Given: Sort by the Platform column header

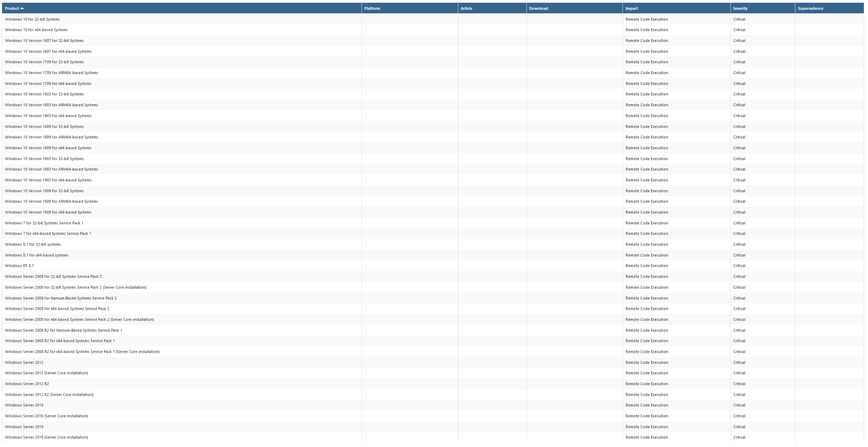Looking at the screenshot, I should click(372, 8).
